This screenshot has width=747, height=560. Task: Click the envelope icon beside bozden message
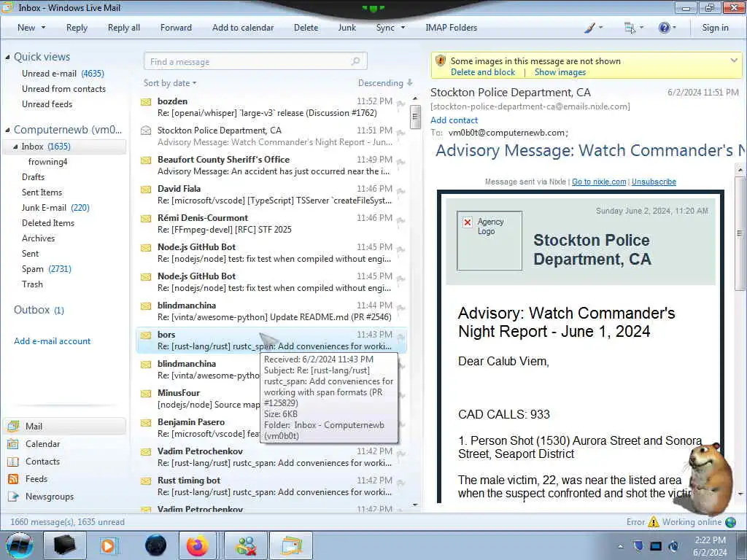tap(146, 102)
